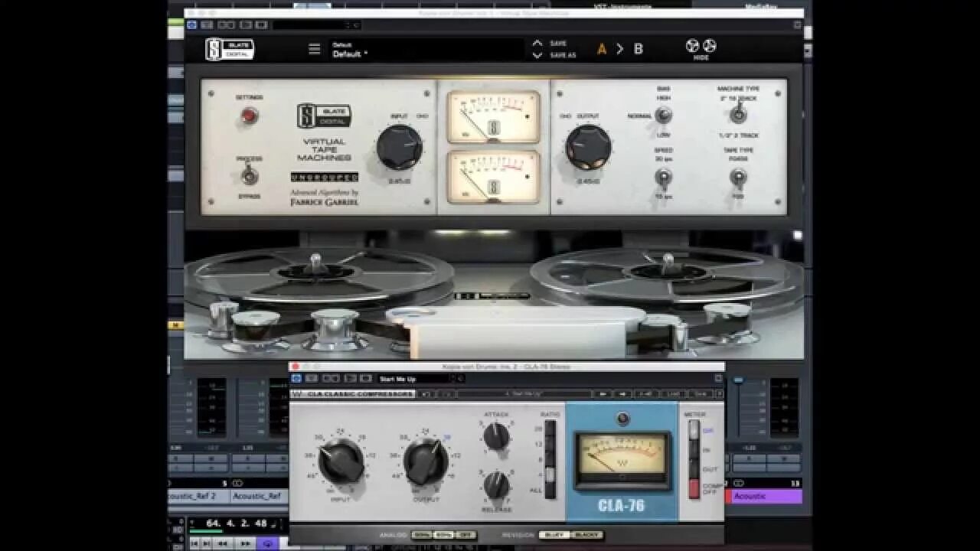The image size is (980, 551).
Task: Click the UNGROUPED group label
Action: [325, 177]
